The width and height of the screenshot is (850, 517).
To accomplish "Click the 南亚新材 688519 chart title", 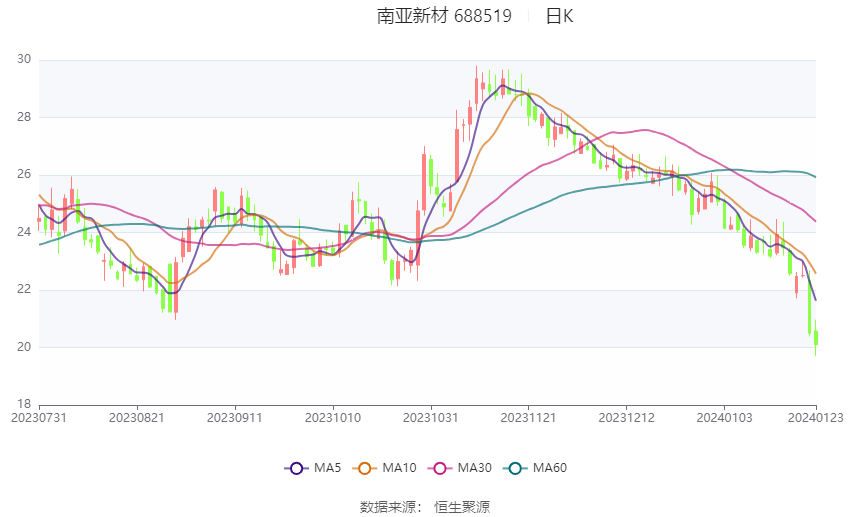I will click(x=444, y=16).
